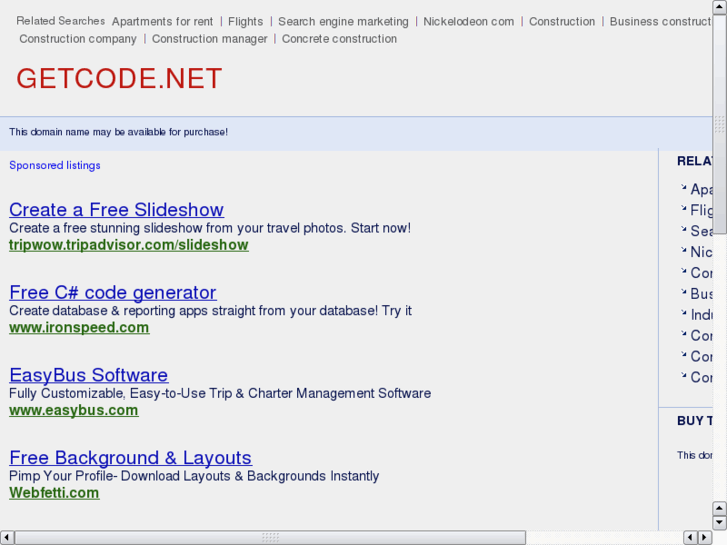Visit tripwow.tripadvisor.com/slideshow URL

pos(129,245)
